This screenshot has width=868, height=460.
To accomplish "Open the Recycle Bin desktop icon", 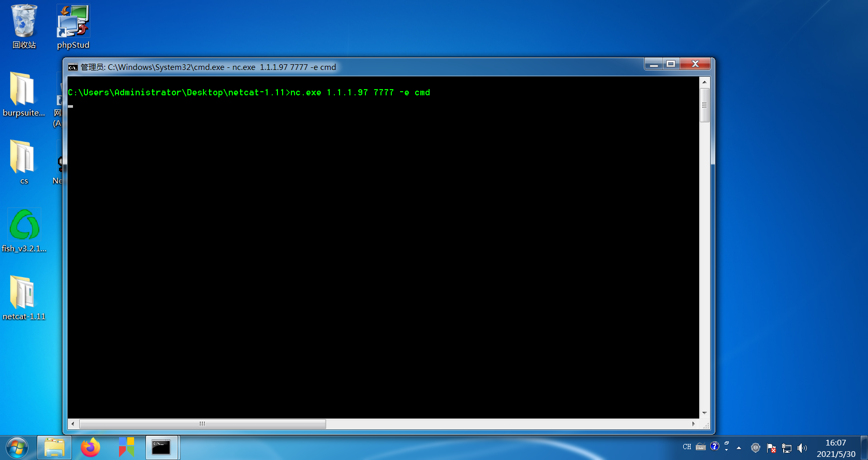I will (24, 27).
